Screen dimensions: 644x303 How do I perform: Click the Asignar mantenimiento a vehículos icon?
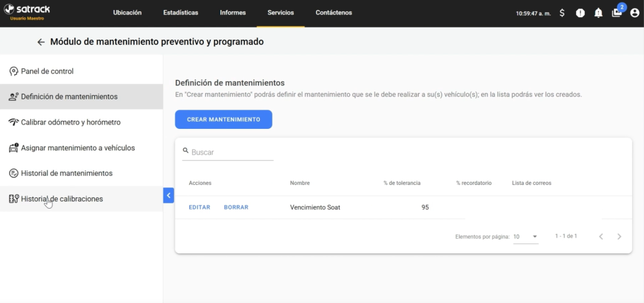pos(14,148)
